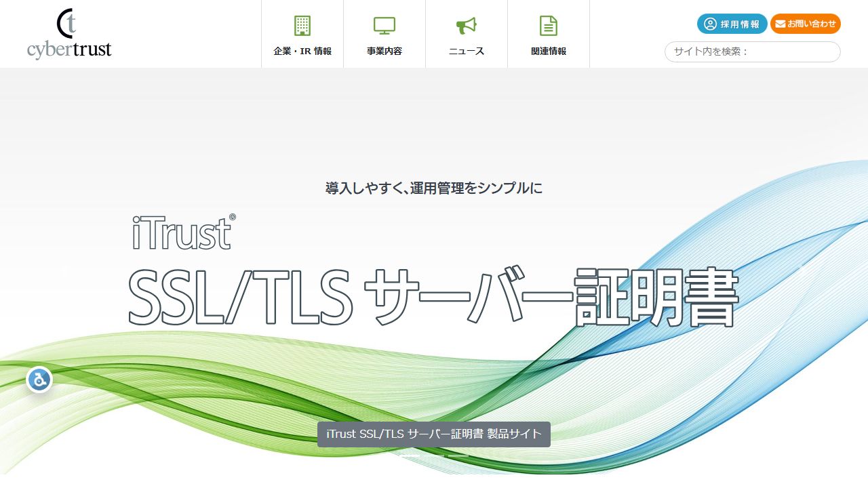The width and height of the screenshot is (868, 488).
Task: Focus the サイト内を検索 search field
Action: pos(753,52)
